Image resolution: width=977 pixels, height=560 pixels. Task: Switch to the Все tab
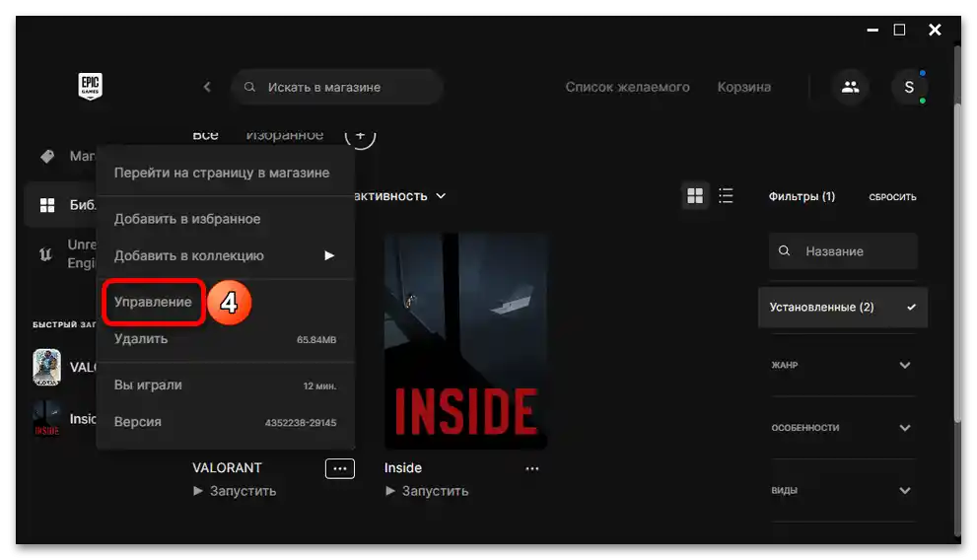coord(205,135)
